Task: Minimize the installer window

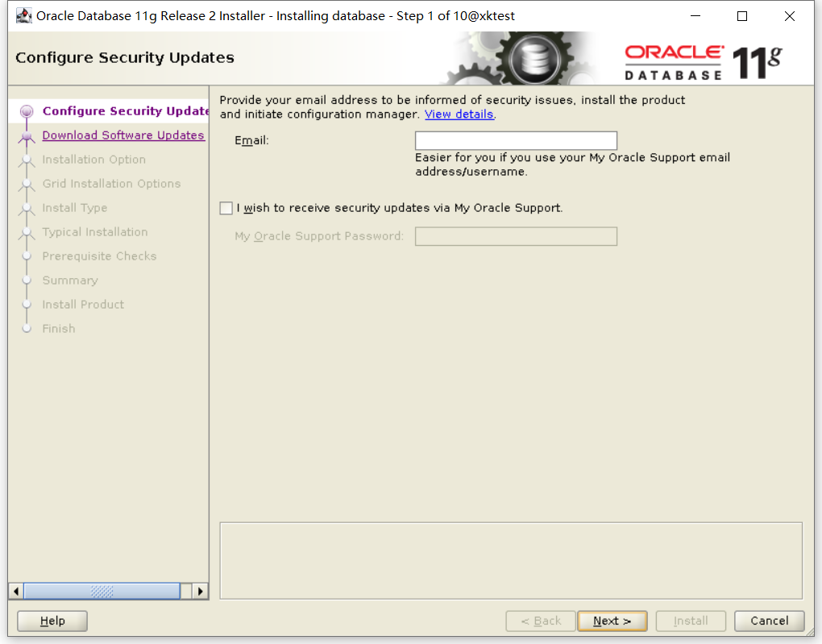Action: point(695,16)
